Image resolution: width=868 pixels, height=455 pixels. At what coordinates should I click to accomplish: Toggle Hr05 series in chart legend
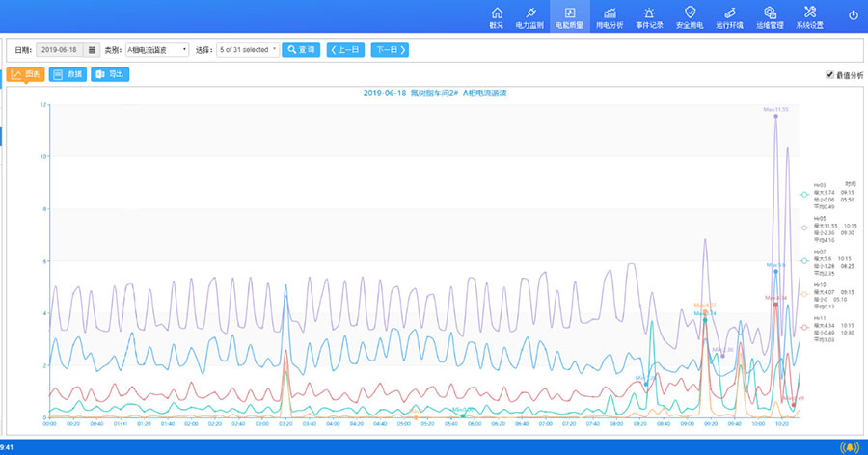[803, 227]
